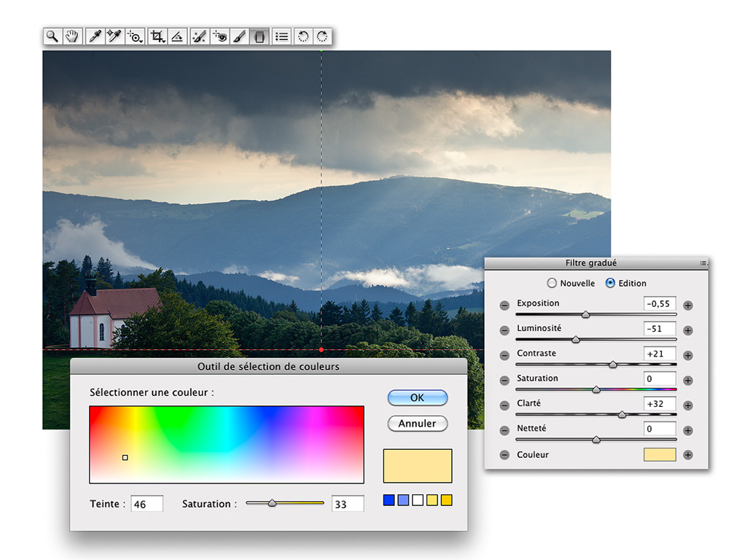Image resolution: width=729 pixels, height=560 pixels.
Task: Select the Targeted Adjustment tool
Action: click(x=134, y=36)
